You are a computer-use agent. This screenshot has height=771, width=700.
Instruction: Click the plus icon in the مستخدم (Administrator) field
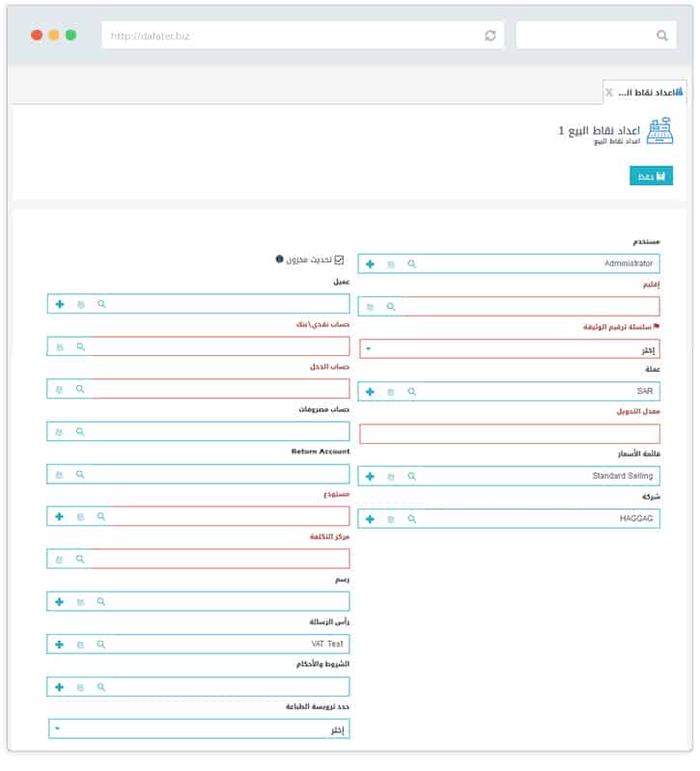click(370, 263)
